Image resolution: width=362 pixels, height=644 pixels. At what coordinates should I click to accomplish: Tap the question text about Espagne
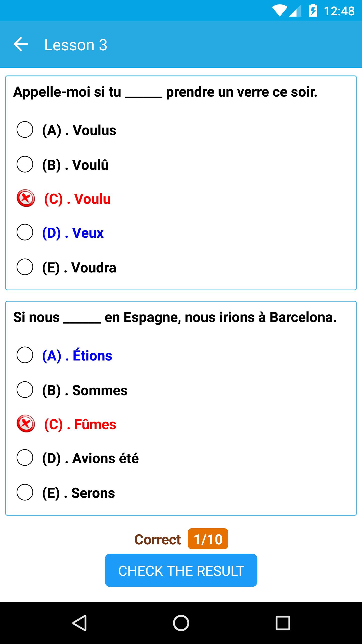coord(175,317)
